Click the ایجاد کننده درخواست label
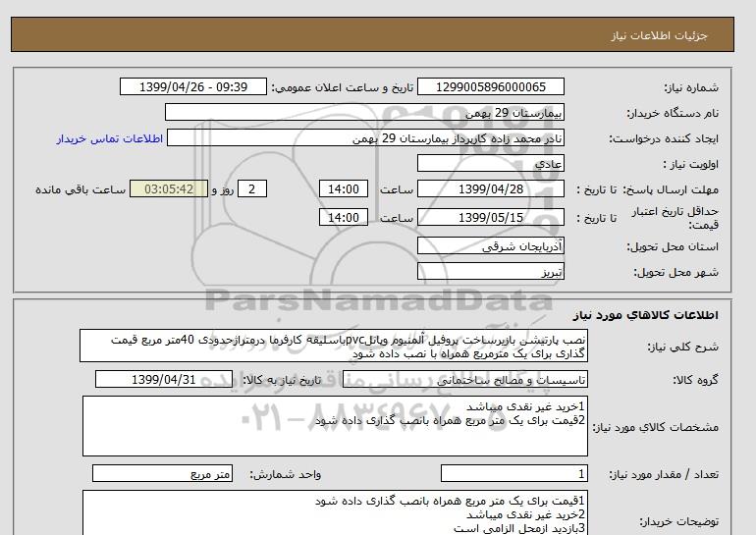The image size is (756, 535). [x=664, y=138]
